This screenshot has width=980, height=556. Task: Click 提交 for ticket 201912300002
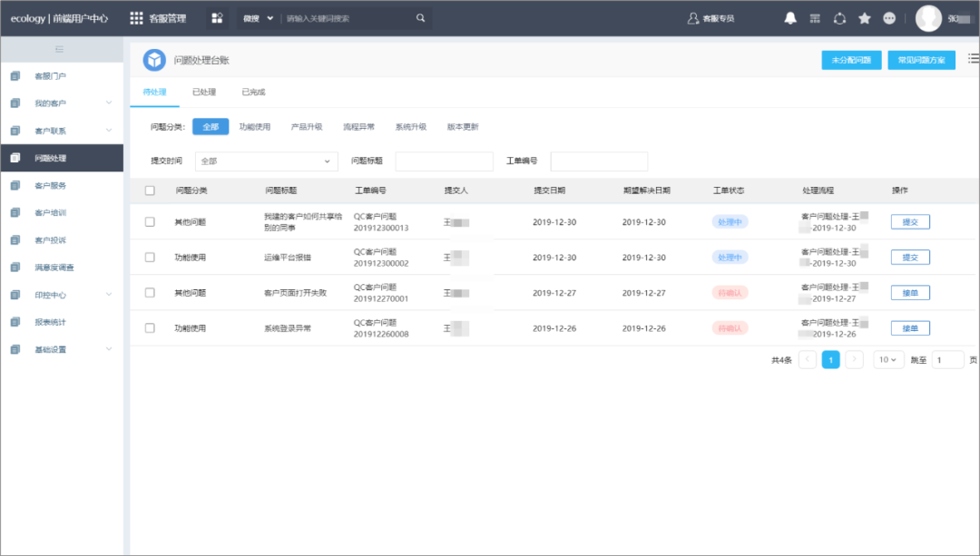click(910, 258)
